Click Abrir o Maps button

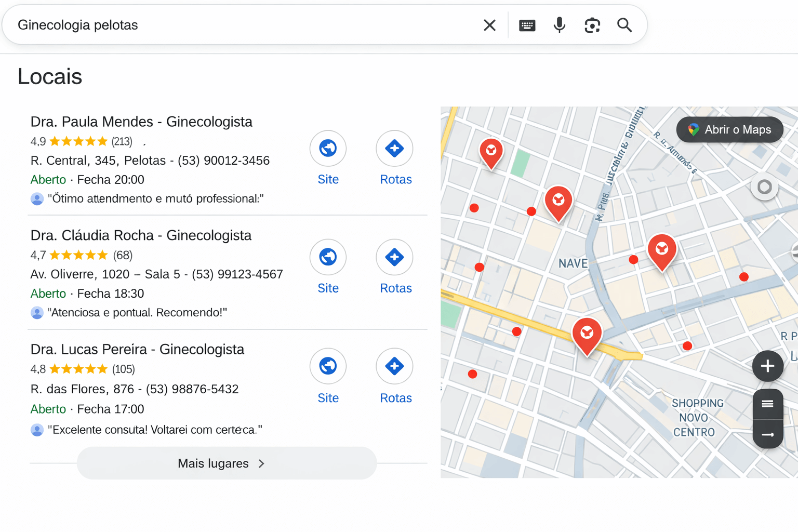[729, 130]
